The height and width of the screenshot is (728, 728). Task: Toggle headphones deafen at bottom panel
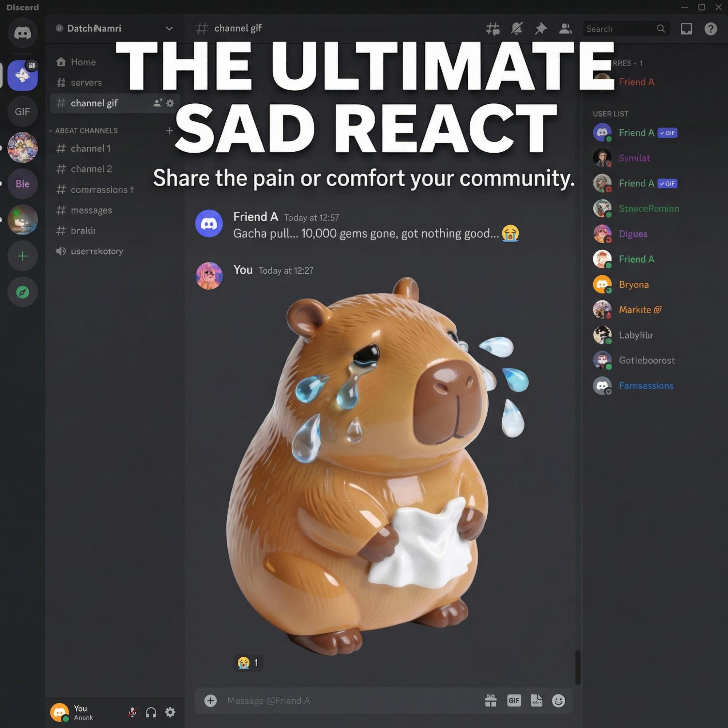[x=151, y=712]
